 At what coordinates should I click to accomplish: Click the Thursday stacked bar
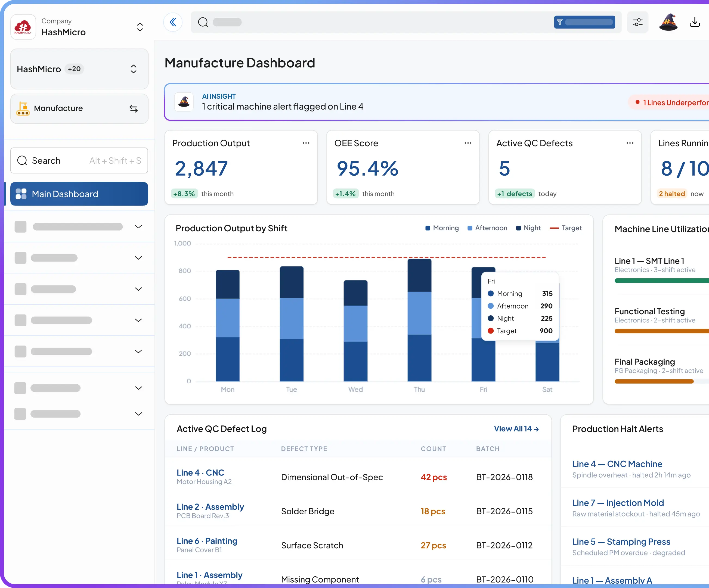(x=419, y=320)
